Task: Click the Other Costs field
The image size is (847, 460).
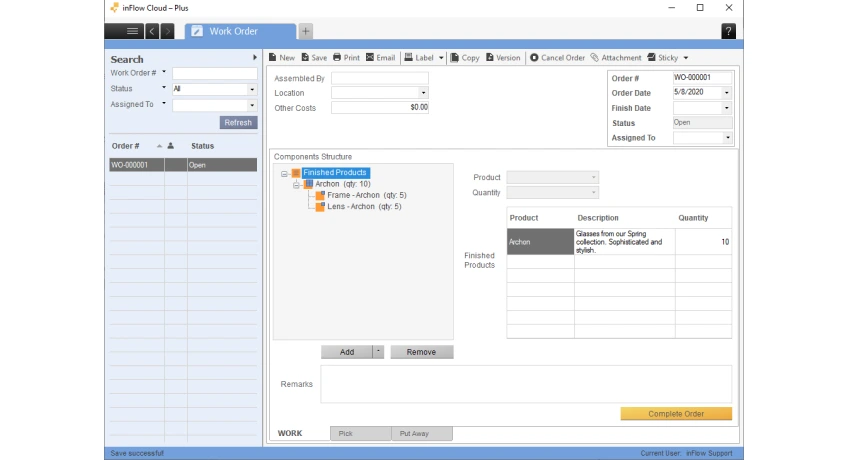Action: point(380,107)
